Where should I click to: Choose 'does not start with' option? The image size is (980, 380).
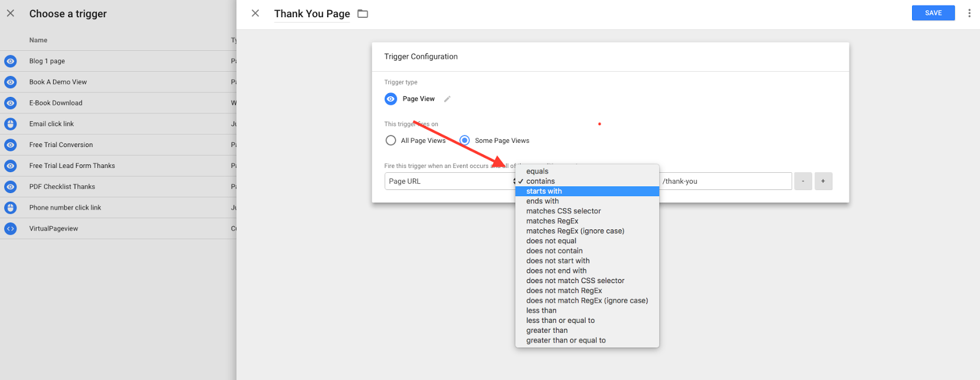click(587, 260)
